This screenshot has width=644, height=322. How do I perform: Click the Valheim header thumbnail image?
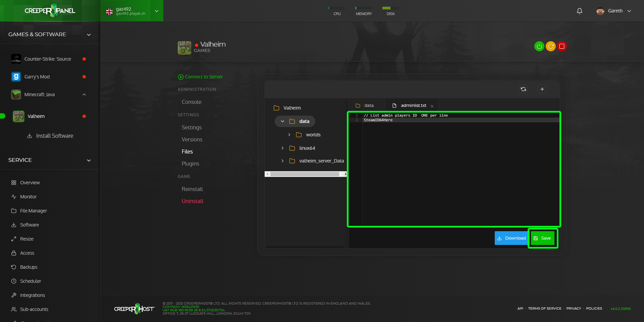pyautogui.click(x=184, y=48)
